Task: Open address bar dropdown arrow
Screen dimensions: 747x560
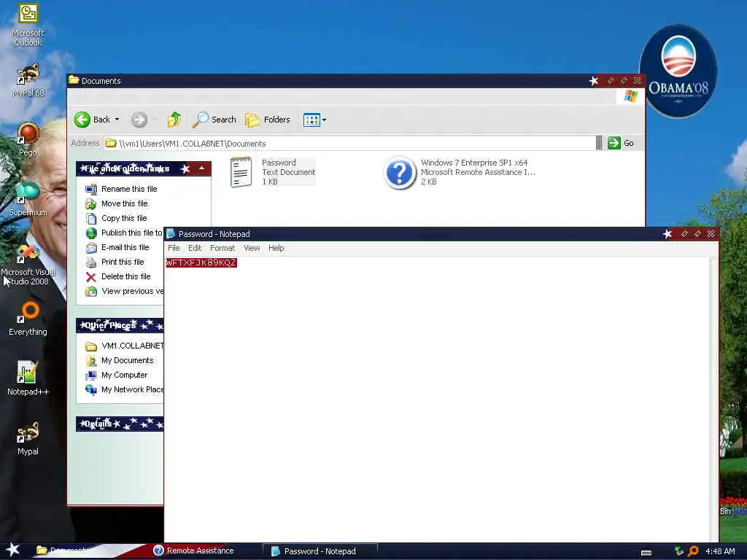Action: tap(599, 143)
